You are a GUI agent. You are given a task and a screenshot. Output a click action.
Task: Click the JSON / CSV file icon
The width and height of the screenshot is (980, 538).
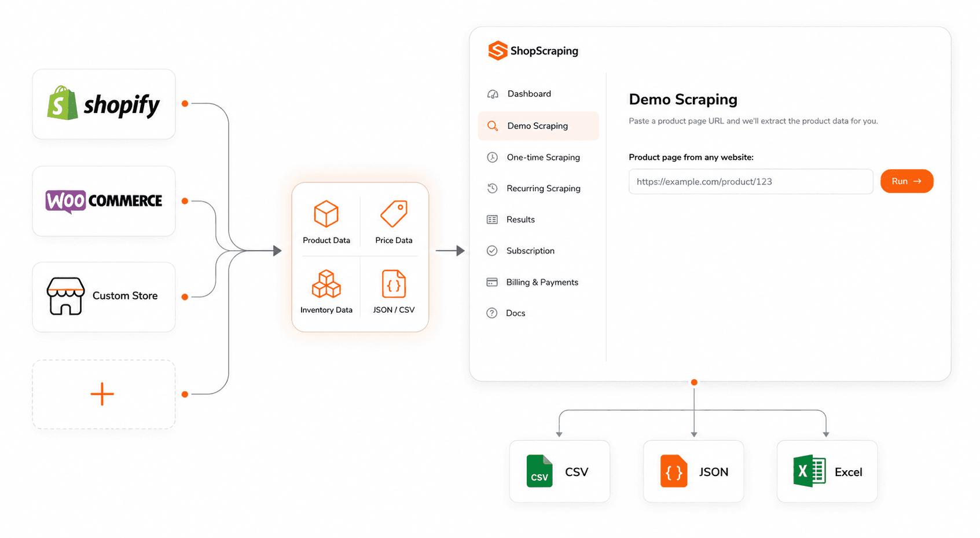(394, 284)
